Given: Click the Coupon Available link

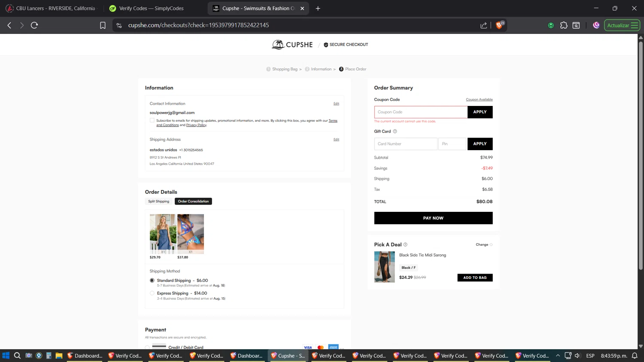Looking at the screenshot, I should coord(479,100).
